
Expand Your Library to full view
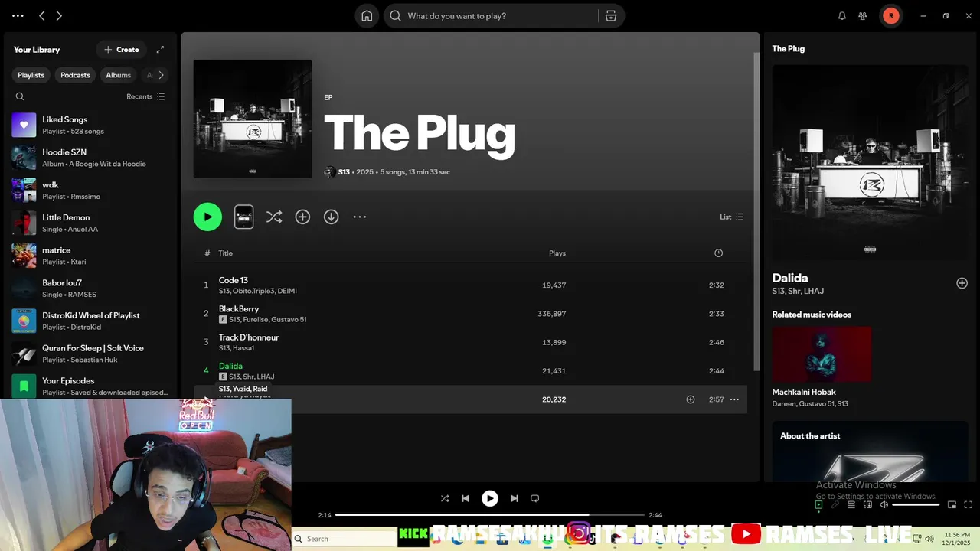(x=160, y=50)
